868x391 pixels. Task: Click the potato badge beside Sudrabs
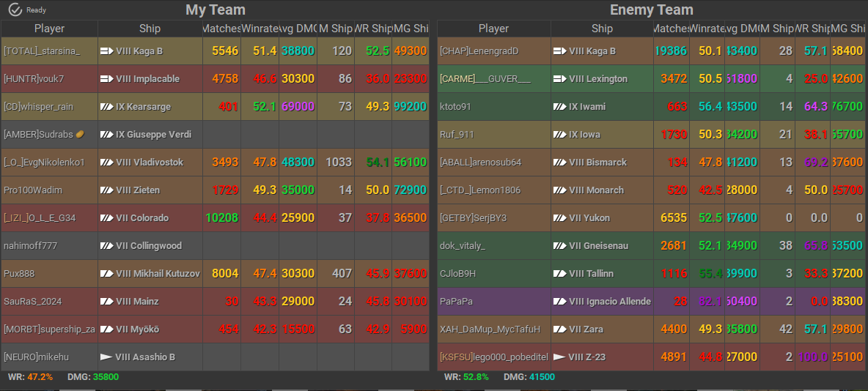(80, 135)
